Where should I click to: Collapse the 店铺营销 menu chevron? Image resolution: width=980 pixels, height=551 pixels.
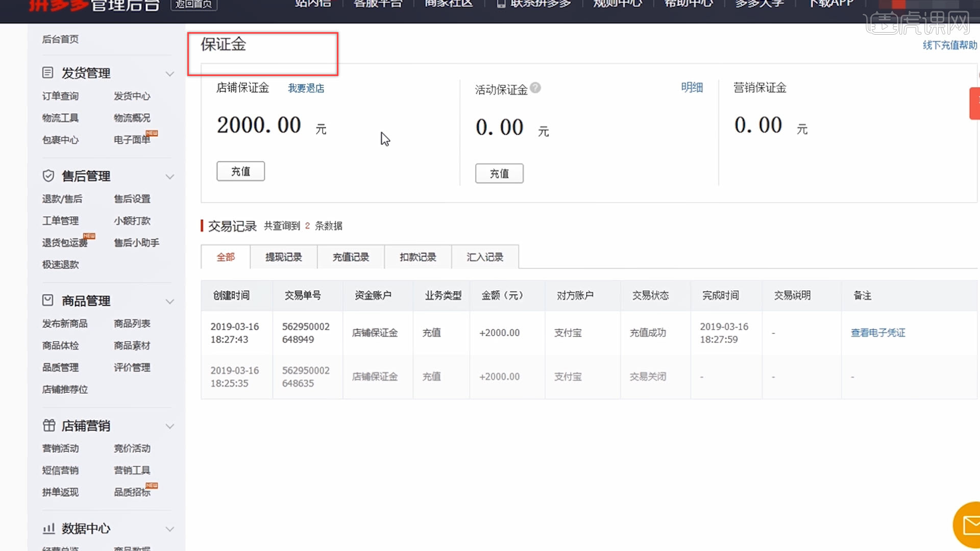coord(170,427)
